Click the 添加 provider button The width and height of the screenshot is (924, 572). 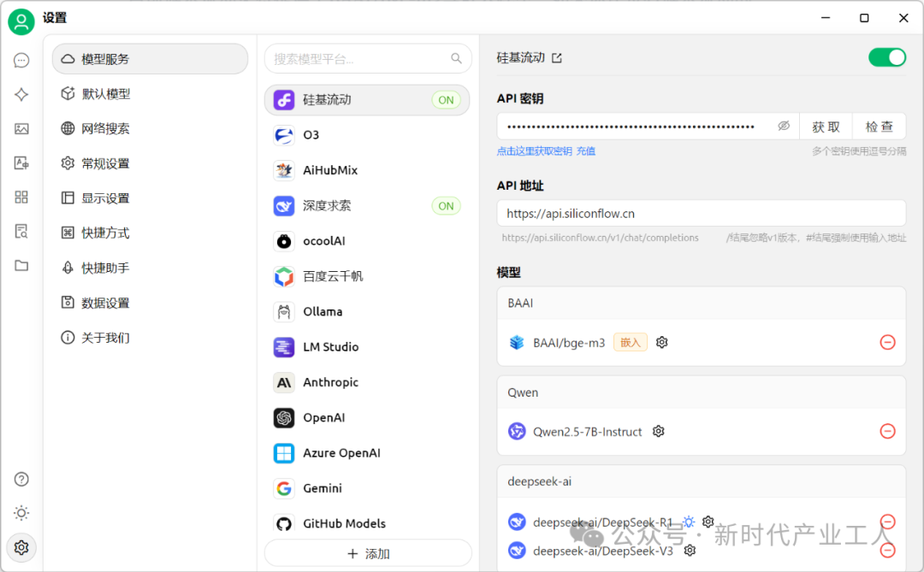[x=368, y=554]
